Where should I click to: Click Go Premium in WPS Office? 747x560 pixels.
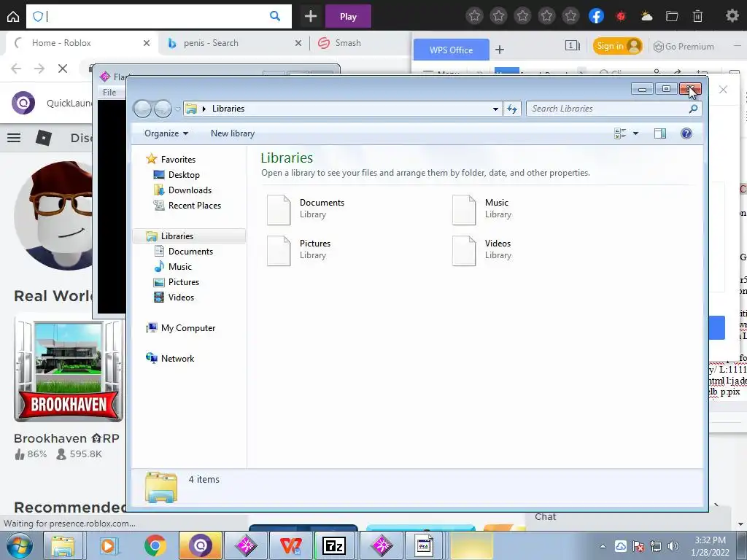tap(684, 46)
